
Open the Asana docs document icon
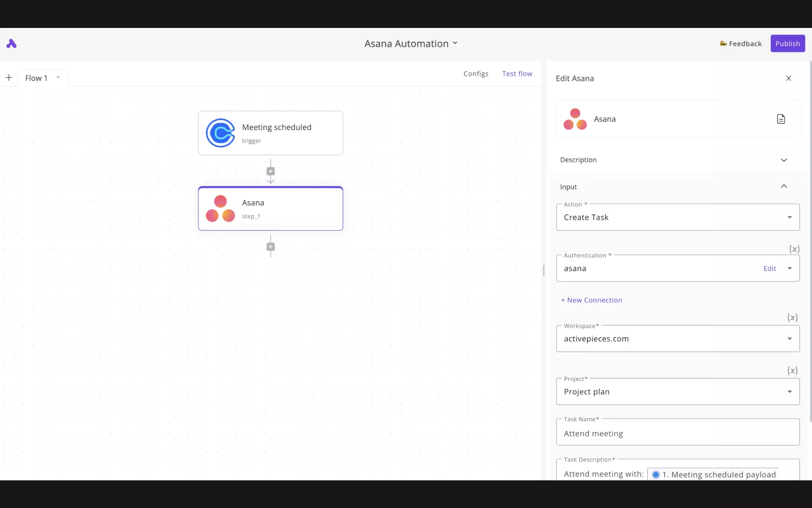781,119
